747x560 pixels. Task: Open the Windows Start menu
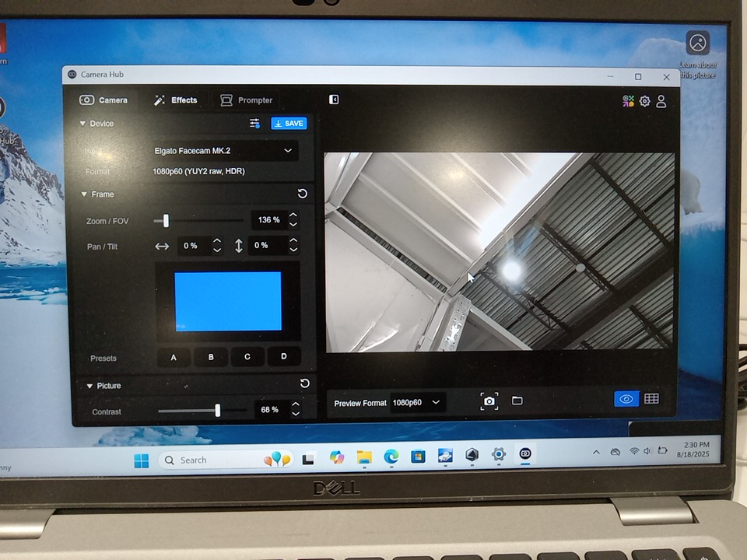pos(142,460)
